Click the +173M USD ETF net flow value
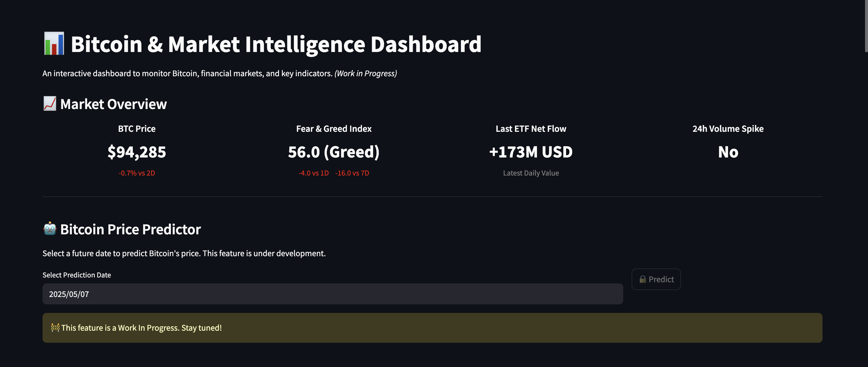The height and width of the screenshot is (367, 868). pos(531,152)
